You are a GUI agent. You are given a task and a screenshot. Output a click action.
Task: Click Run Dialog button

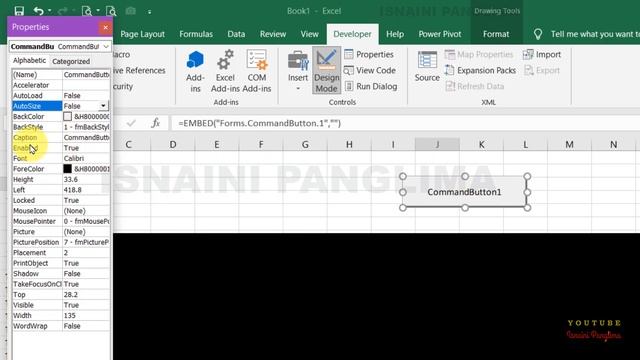(x=371, y=86)
